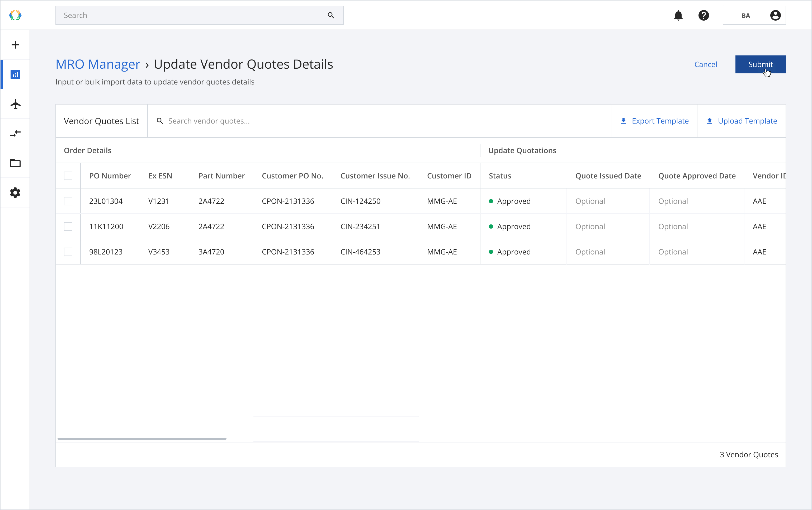Screen dimensions: 812x510
Task: Click the Ex ESN column header
Action: click(160, 176)
